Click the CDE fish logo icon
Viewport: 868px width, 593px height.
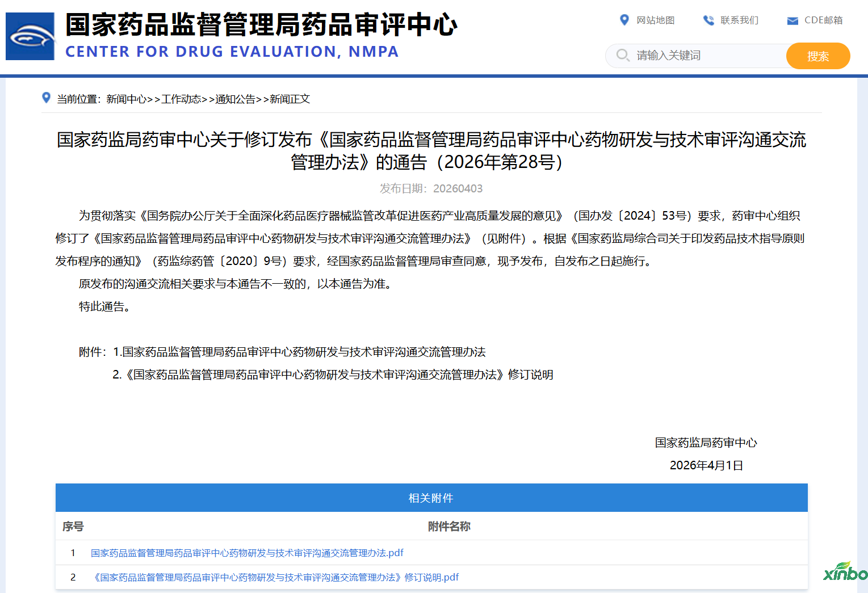pyautogui.click(x=31, y=36)
